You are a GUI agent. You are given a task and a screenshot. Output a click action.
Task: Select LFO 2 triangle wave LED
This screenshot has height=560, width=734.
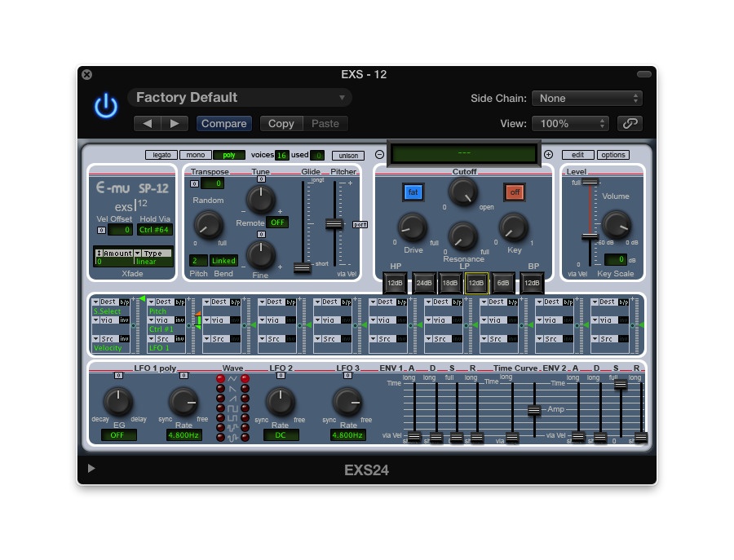pyautogui.click(x=245, y=378)
